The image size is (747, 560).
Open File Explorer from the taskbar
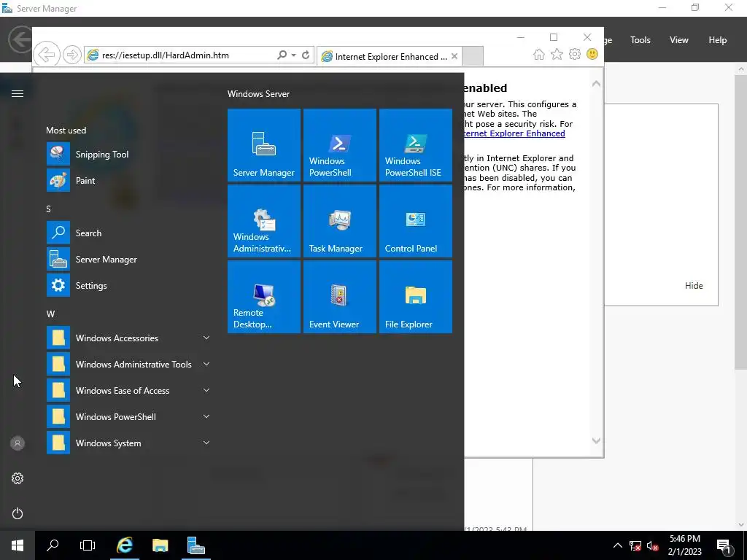pyautogui.click(x=160, y=545)
